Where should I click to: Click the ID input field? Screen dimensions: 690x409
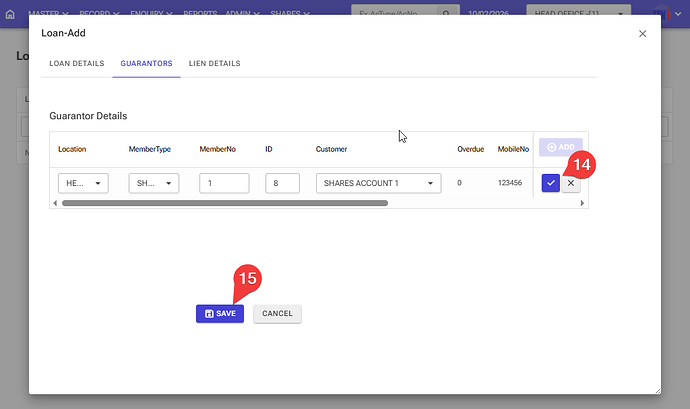pos(283,183)
